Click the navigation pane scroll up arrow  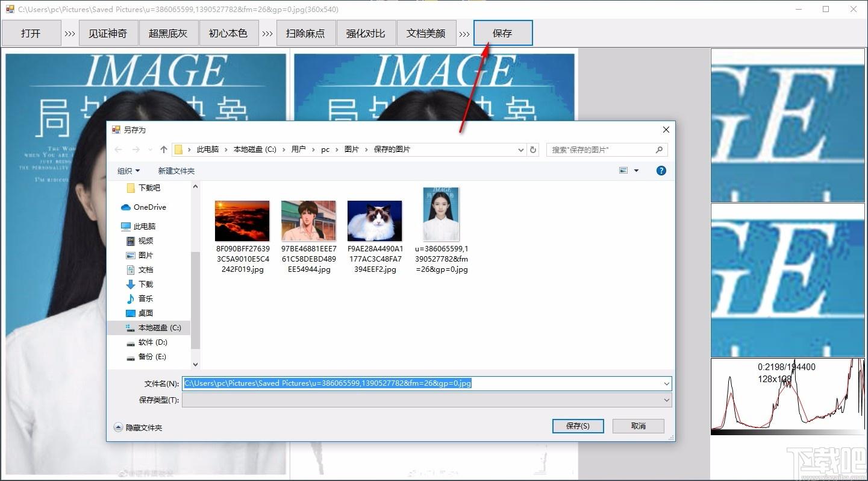pos(195,187)
